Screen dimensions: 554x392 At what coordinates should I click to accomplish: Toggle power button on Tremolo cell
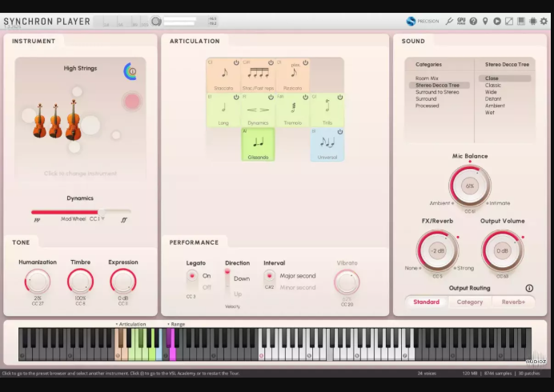coord(305,97)
